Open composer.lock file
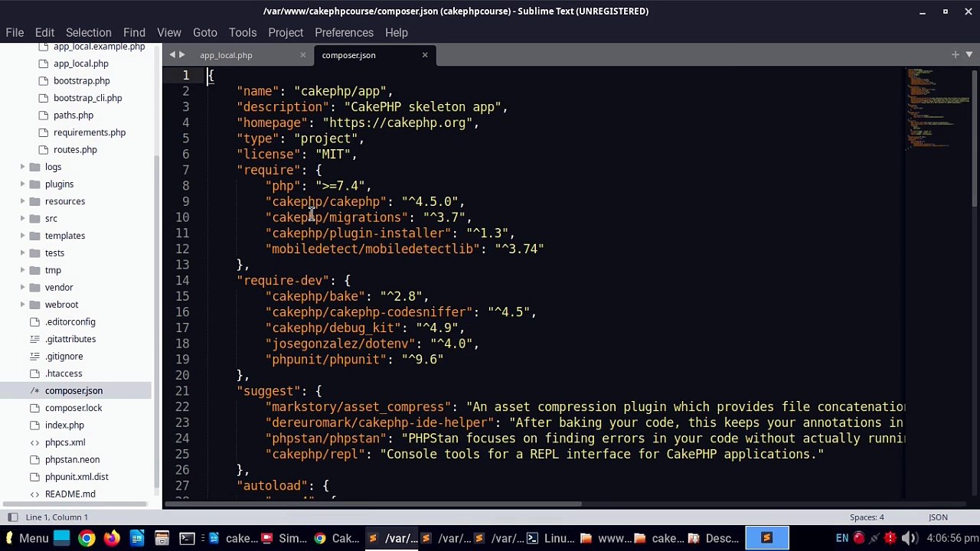Viewport: 980px width, 551px height. [73, 408]
